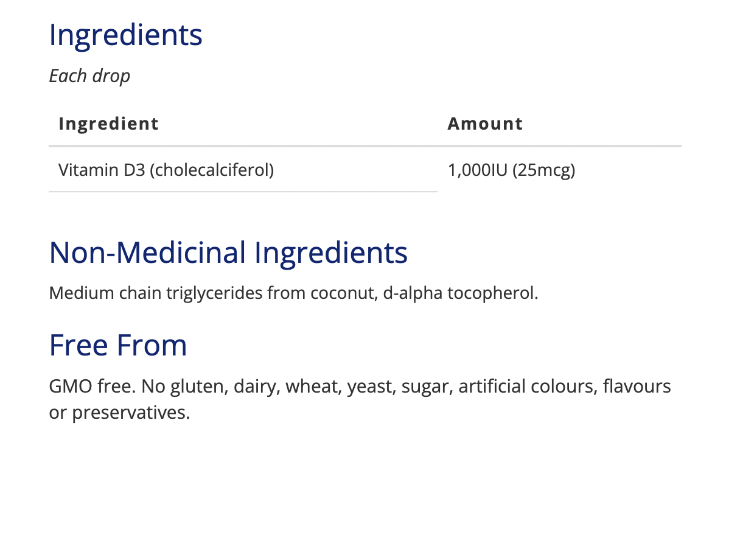Click the italic "Each drop" text

coord(89,76)
